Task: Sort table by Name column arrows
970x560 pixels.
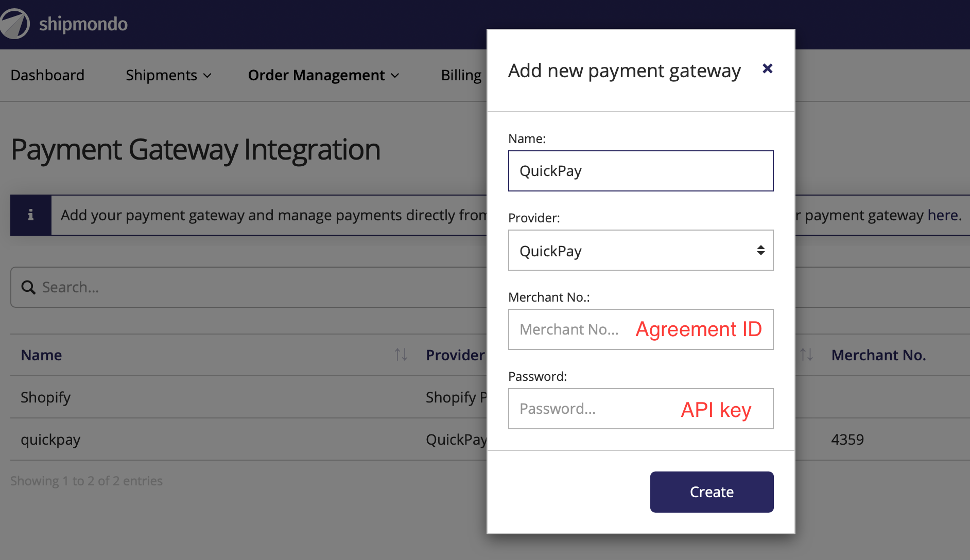Action: tap(401, 355)
